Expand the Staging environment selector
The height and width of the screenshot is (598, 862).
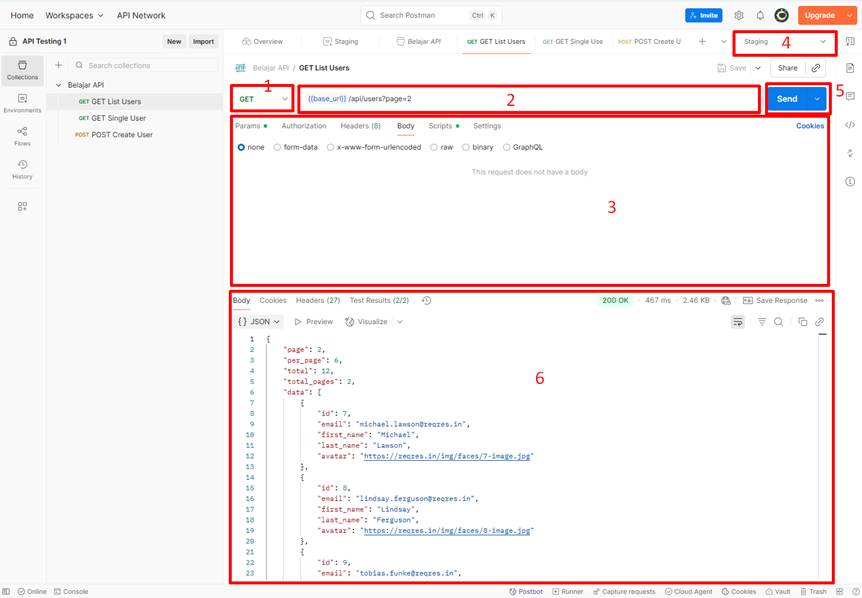(x=784, y=42)
